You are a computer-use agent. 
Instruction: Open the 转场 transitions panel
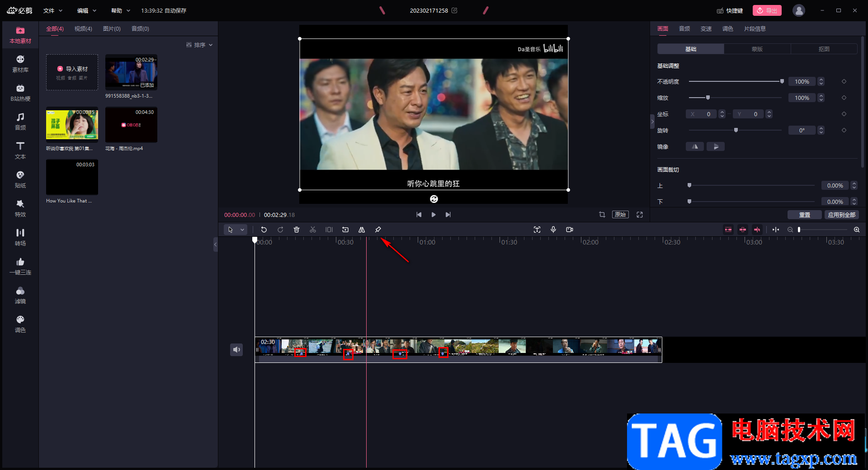[20, 238]
